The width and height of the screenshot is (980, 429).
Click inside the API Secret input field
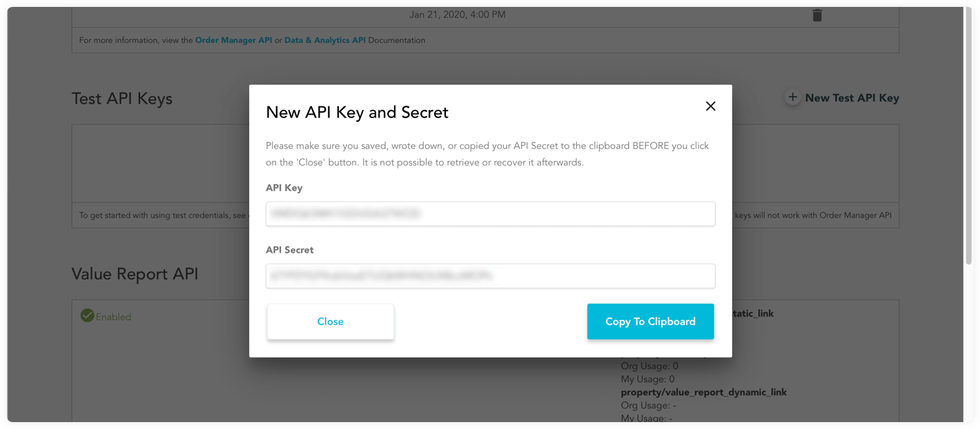coord(490,276)
